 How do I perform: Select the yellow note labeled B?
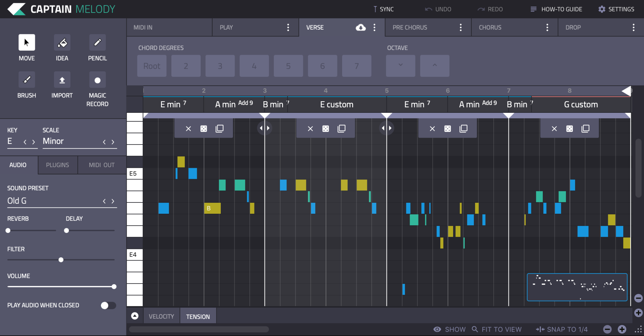click(212, 208)
